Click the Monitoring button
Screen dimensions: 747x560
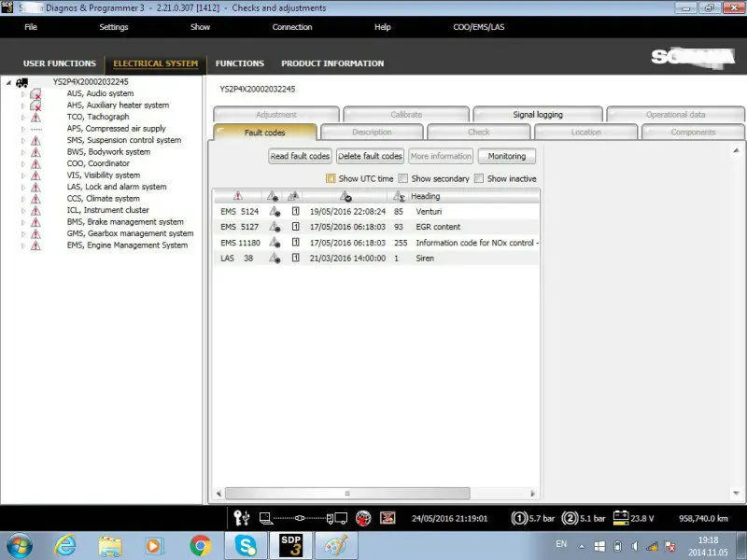(506, 156)
